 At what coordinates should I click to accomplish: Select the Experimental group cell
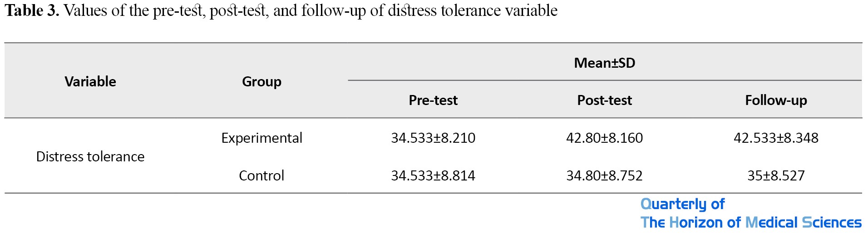point(261,138)
